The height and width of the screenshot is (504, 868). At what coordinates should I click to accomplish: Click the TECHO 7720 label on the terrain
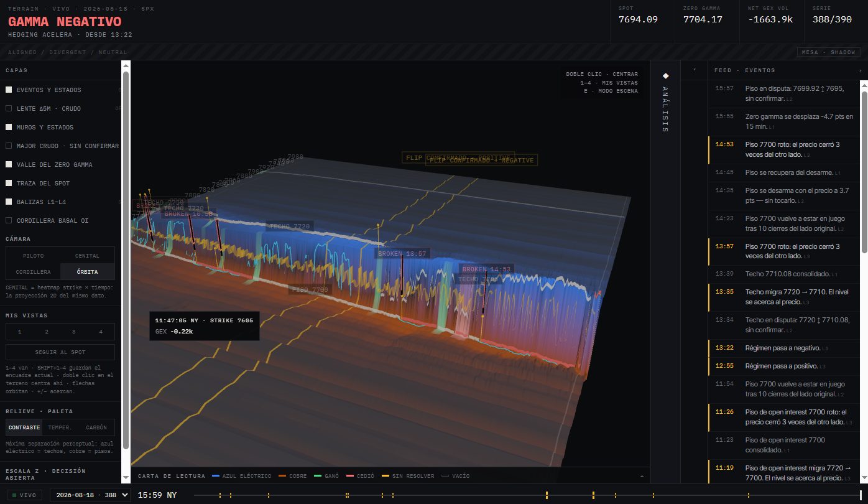coord(289,226)
